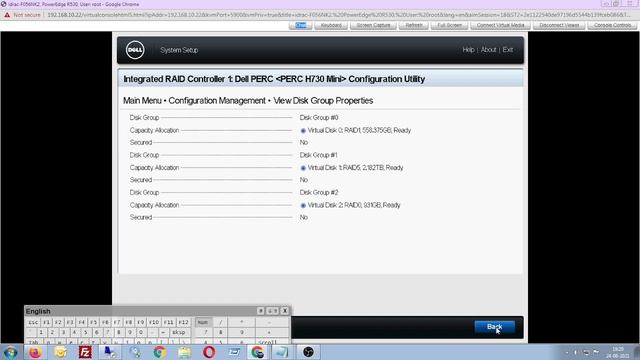Screen dimensions: 640x360
Task: Open Windows Start menu orb
Action: click(x=10, y=352)
